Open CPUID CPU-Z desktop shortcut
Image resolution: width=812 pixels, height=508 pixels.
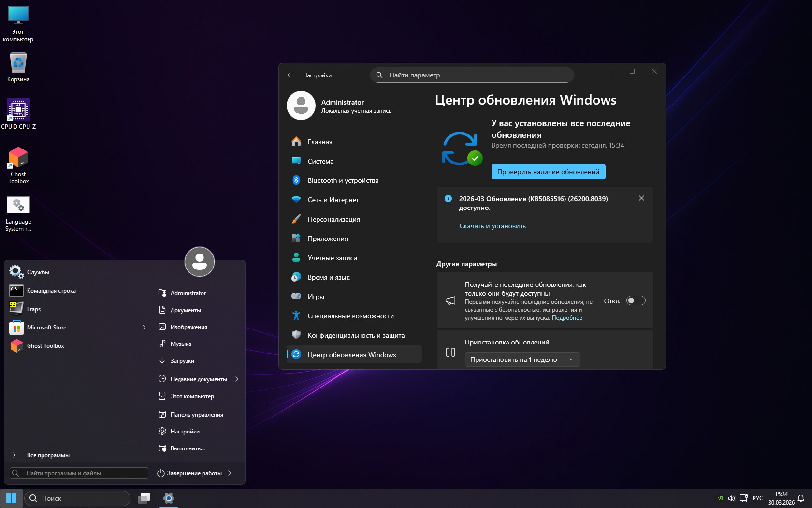click(x=18, y=110)
